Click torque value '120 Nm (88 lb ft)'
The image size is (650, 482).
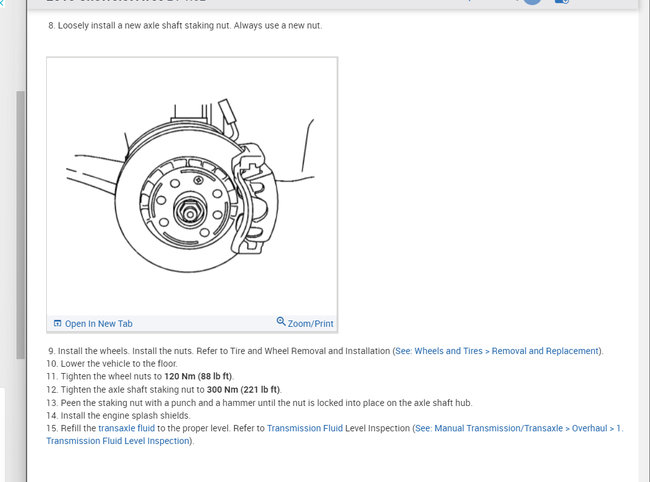tap(198, 376)
